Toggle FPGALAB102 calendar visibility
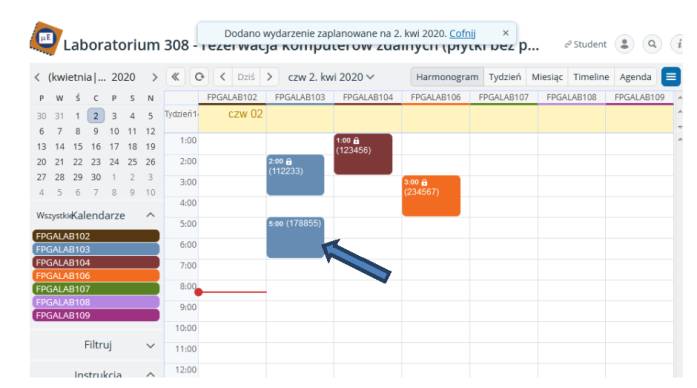The width and height of the screenshot is (697, 388). 96,236
